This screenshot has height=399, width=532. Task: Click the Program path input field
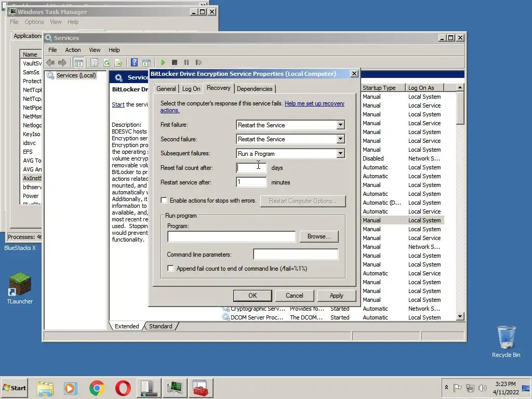click(231, 236)
